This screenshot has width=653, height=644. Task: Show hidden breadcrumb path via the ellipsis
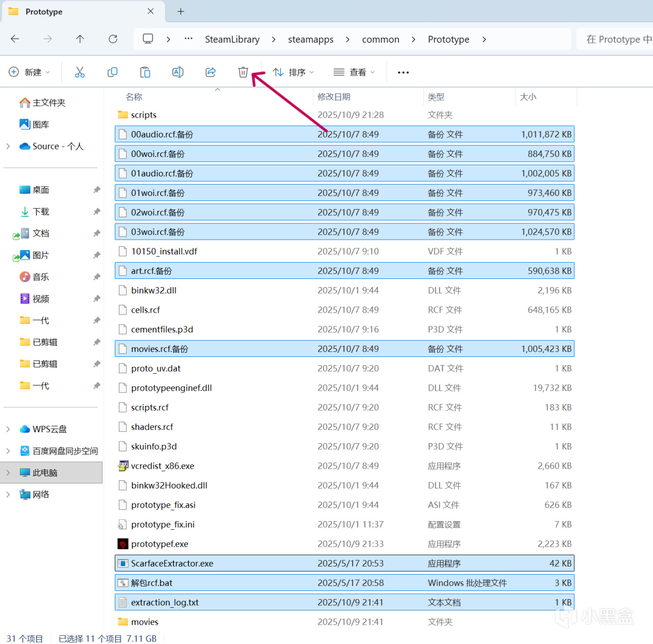(x=189, y=39)
